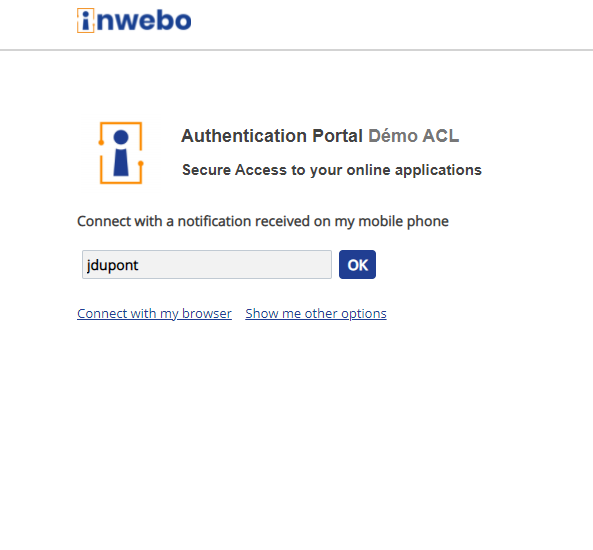This screenshot has height=550, width=593.
Task: Click the words "mobile phone" in the instruction
Action: [404, 221]
